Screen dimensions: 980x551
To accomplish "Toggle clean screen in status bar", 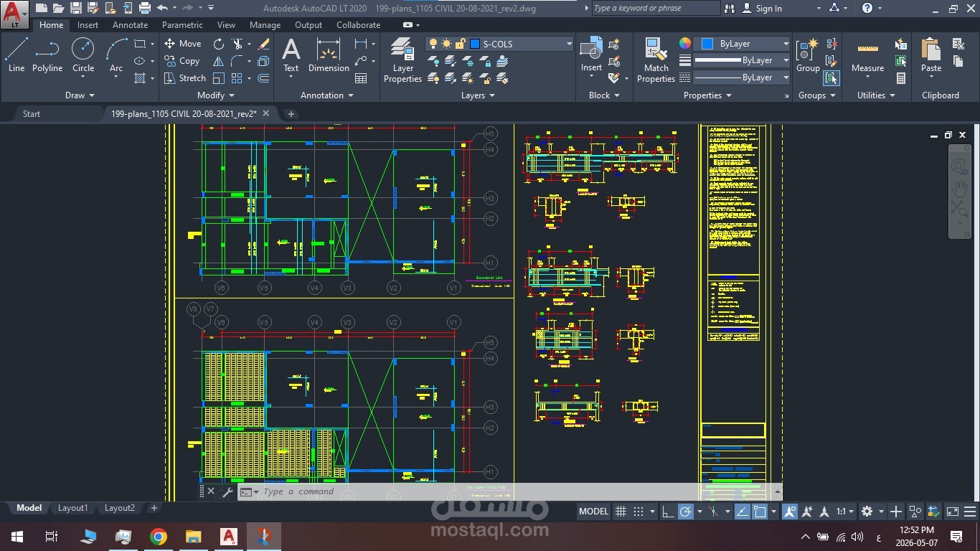I will click(x=953, y=512).
